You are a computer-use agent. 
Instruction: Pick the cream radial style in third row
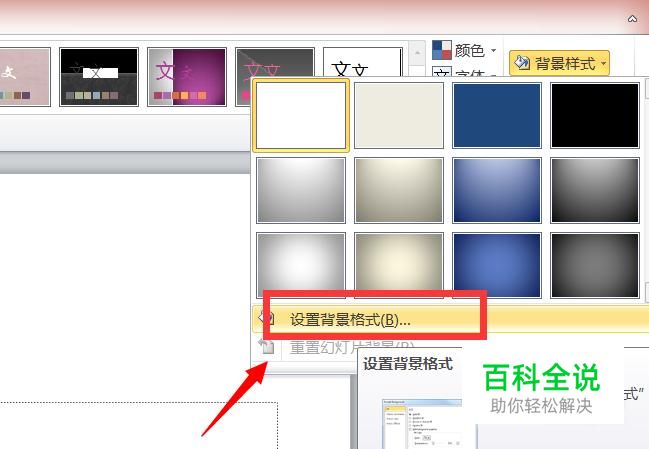(399, 263)
